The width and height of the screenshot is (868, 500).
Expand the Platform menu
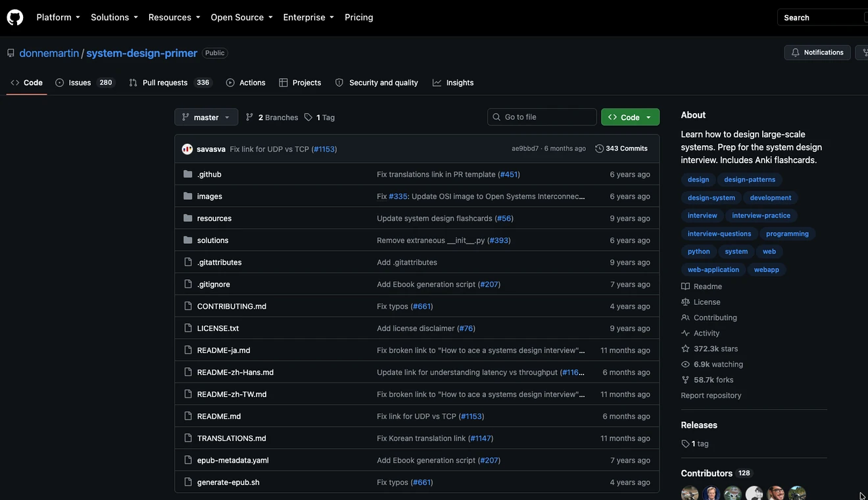pyautogui.click(x=58, y=17)
